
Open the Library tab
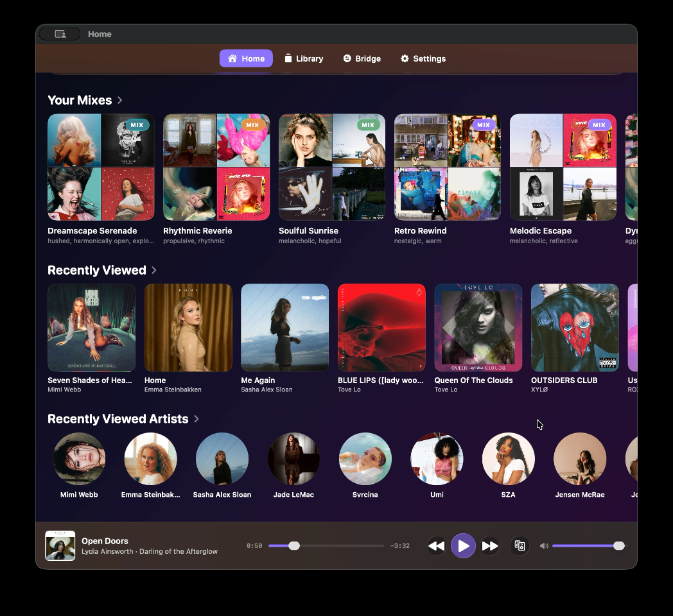pos(304,58)
